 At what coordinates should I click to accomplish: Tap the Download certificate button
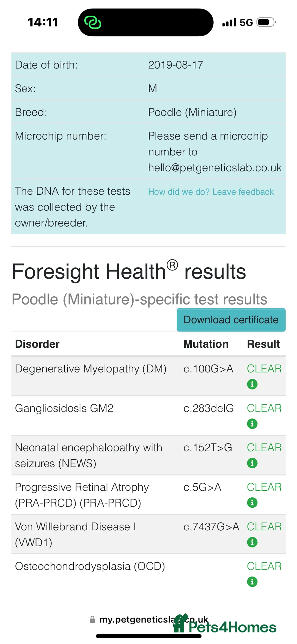coord(231,320)
